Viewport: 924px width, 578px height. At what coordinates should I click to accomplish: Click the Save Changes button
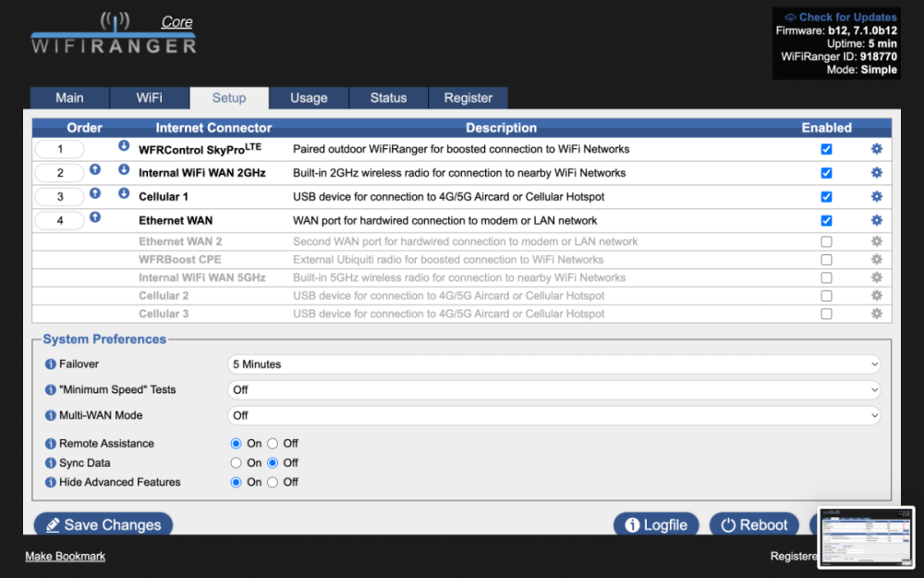[103, 524]
